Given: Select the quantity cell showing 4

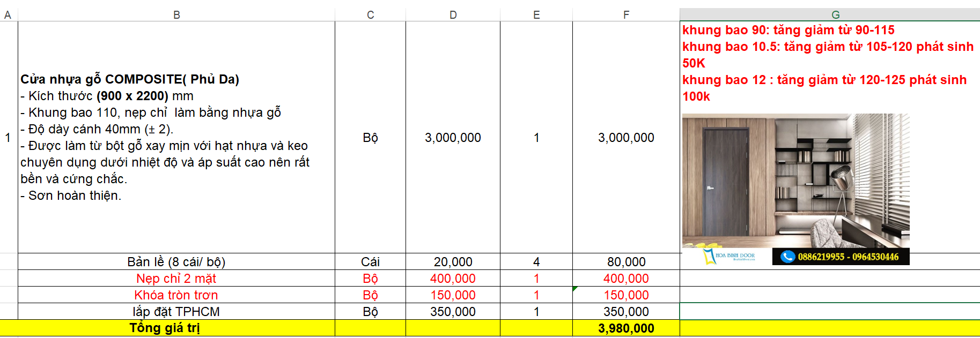Looking at the screenshot, I should point(536,262).
